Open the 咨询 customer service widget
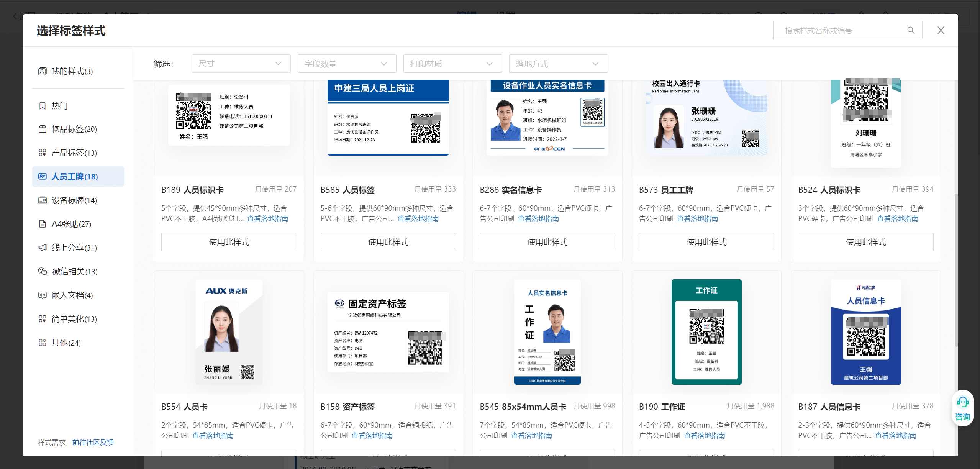The image size is (980, 469). pos(962,409)
